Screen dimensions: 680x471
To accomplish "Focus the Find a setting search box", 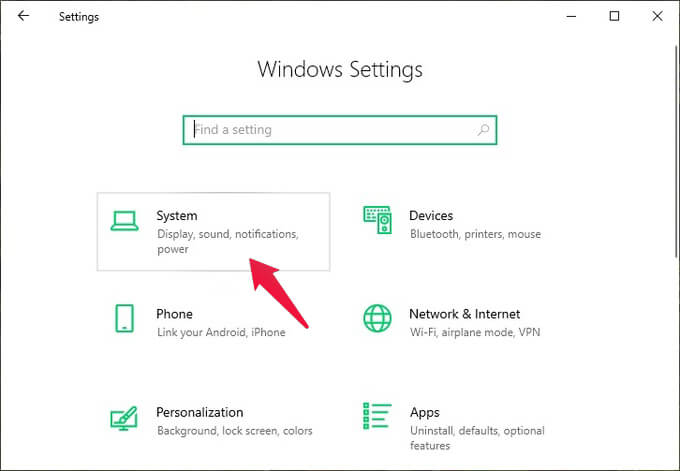I will tap(340, 130).
